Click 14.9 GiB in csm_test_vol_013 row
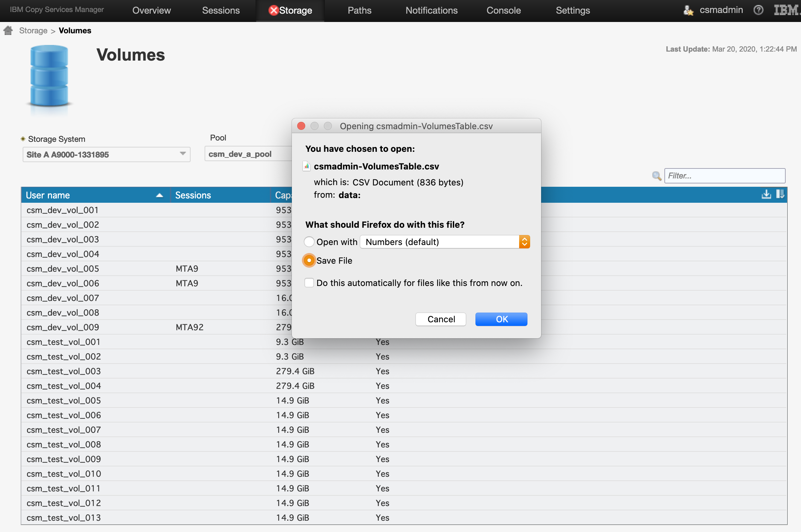The height and width of the screenshot is (532, 801). click(292, 518)
